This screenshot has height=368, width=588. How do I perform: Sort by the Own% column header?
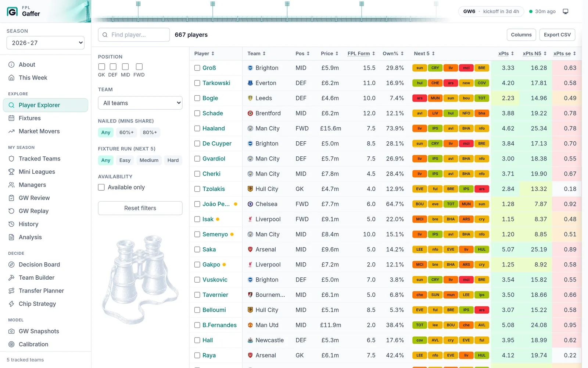tap(393, 54)
